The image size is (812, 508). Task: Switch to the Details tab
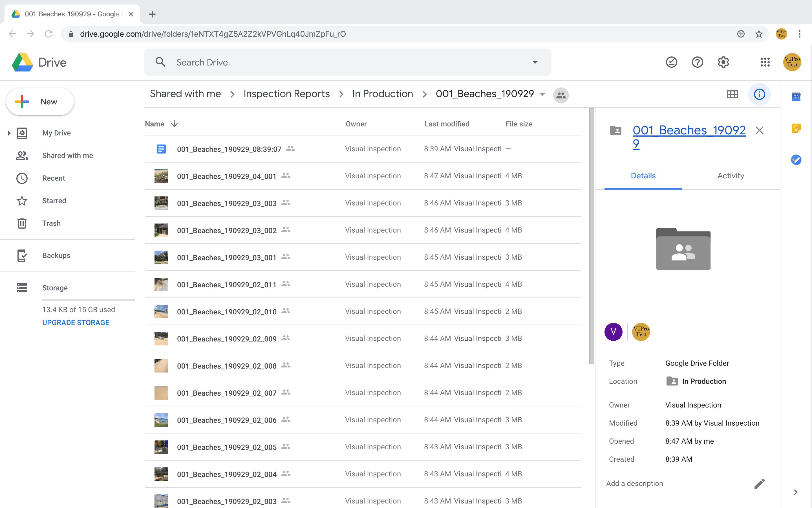point(643,176)
